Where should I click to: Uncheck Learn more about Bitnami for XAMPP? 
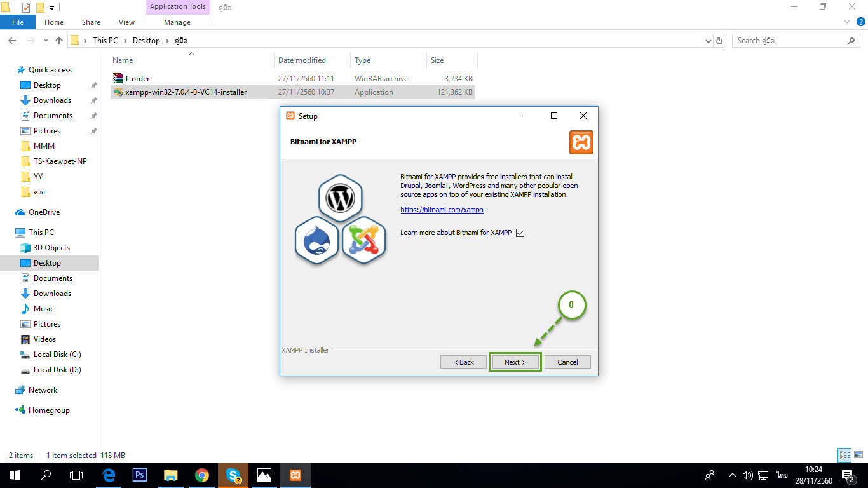tap(520, 233)
